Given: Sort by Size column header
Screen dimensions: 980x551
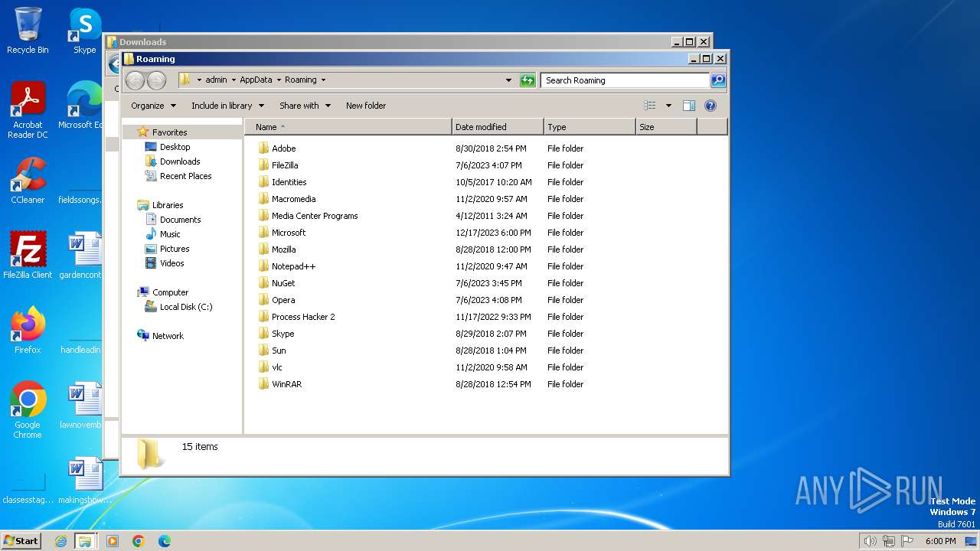Looking at the screenshot, I should (x=666, y=127).
